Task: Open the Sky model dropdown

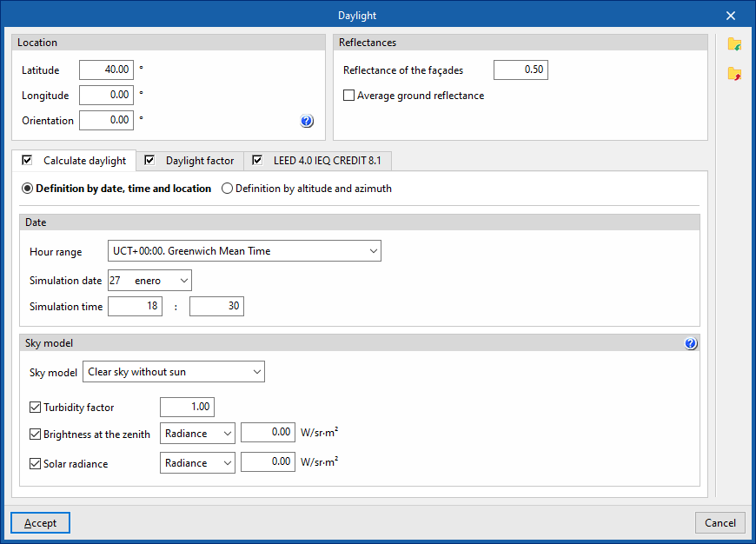Action: [x=174, y=372]
